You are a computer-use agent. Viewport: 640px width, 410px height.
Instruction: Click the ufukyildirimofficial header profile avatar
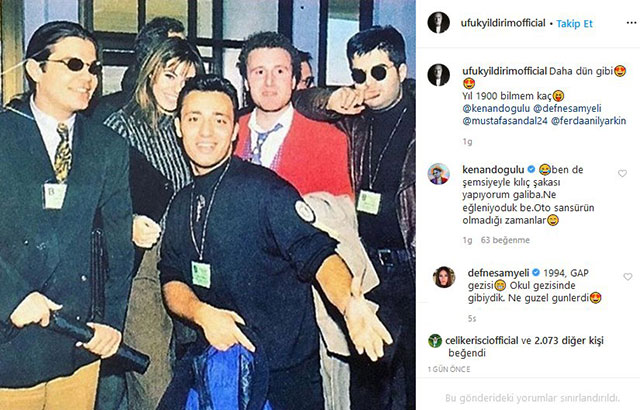pyautogui.click(x=438, y=23)
